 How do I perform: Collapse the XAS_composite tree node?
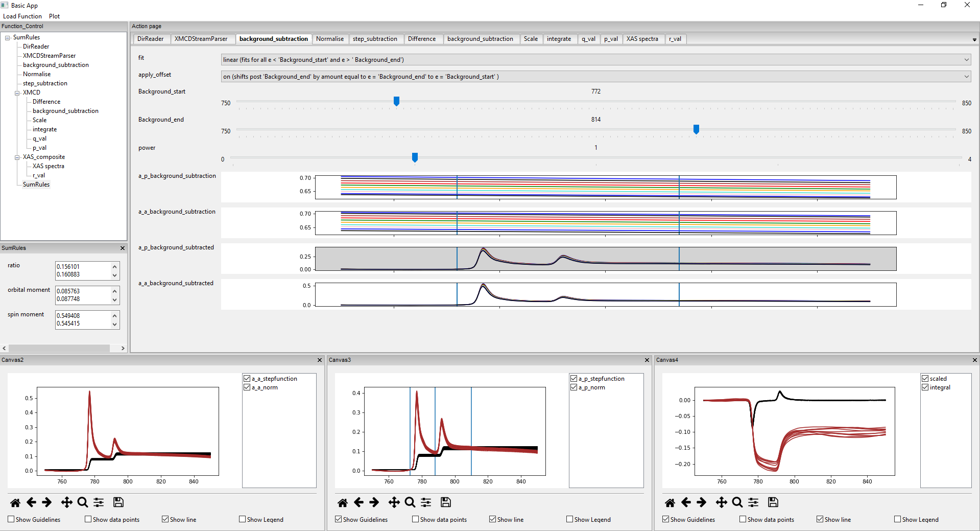tap(17, 157)
